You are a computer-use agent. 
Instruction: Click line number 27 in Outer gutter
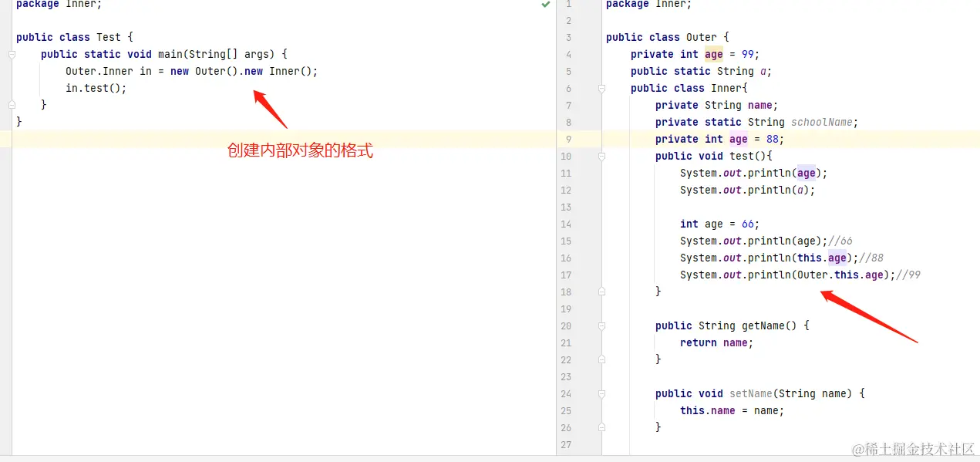[x=566, y=445]
